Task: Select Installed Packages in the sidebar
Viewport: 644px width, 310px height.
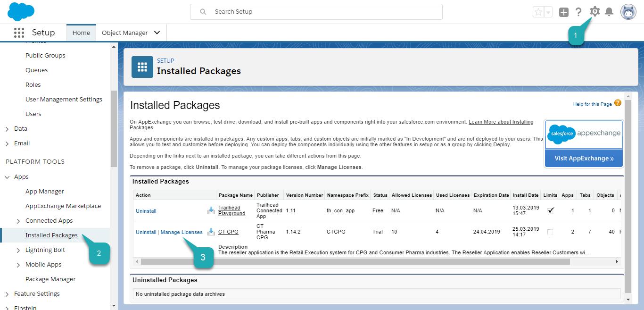Action: tap(51, 235)
